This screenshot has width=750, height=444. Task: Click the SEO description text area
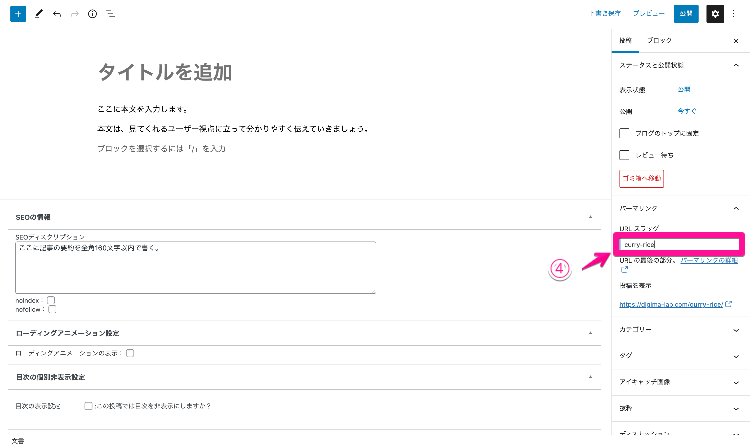195,267
